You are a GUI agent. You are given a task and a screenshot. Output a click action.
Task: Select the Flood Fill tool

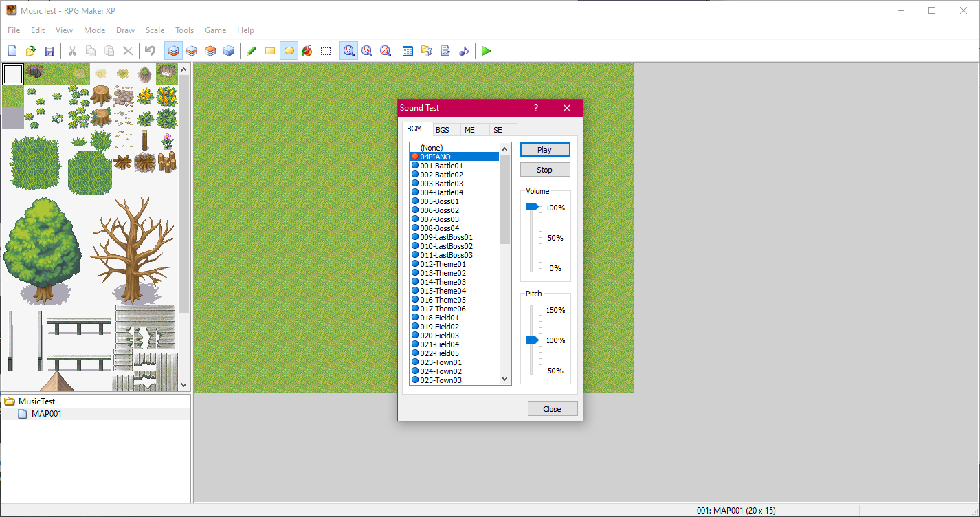click(x=307, y=51)
